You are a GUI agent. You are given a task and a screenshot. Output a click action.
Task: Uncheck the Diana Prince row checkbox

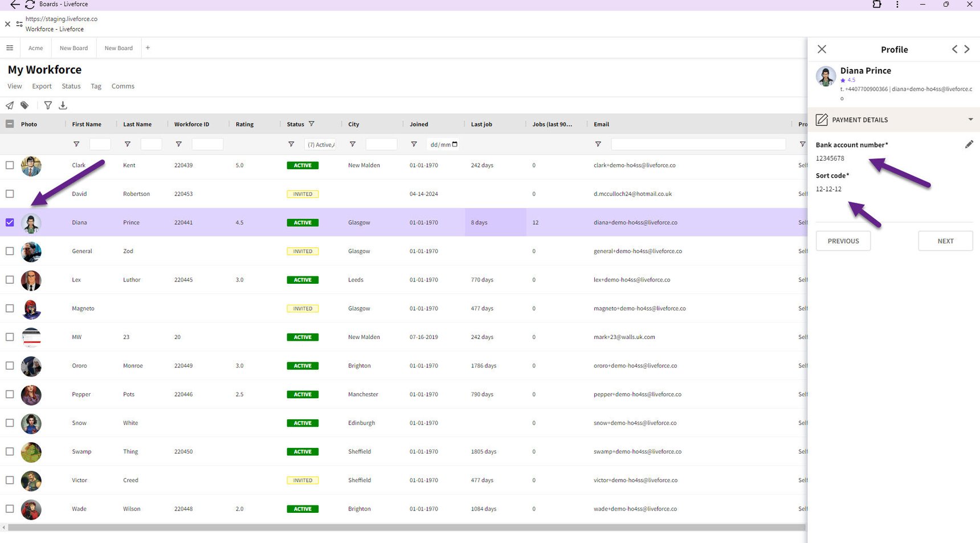click(x=10, y=222)
